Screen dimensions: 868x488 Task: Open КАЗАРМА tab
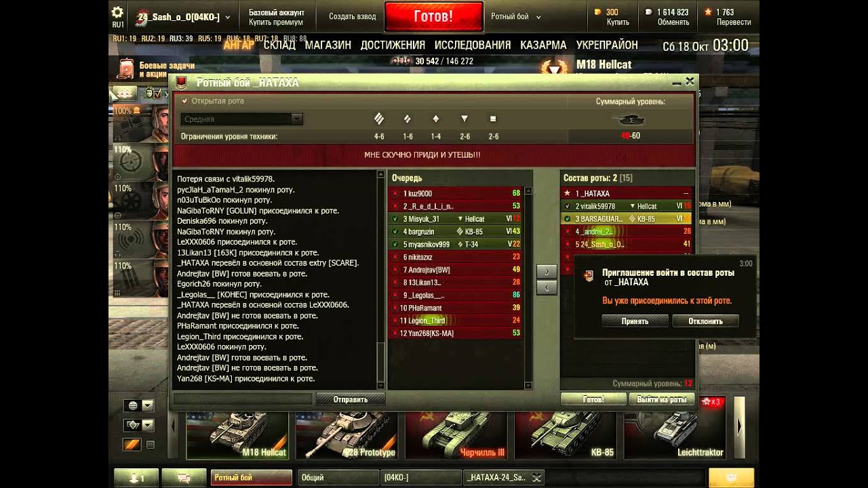pos(543,45)
